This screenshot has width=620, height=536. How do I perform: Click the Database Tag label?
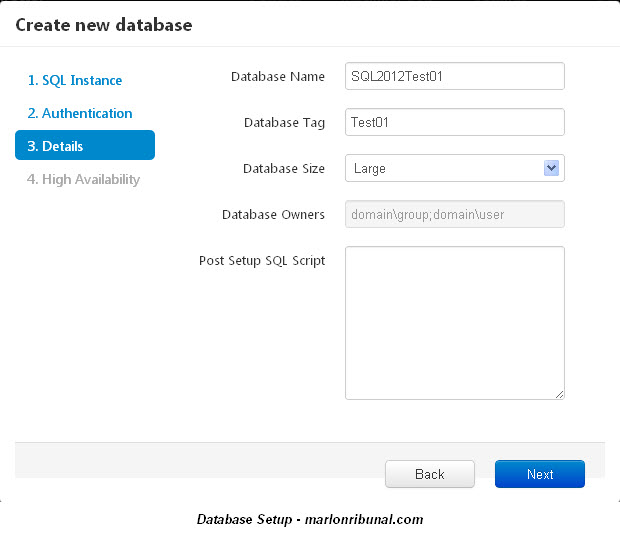[x=284, y=122]
